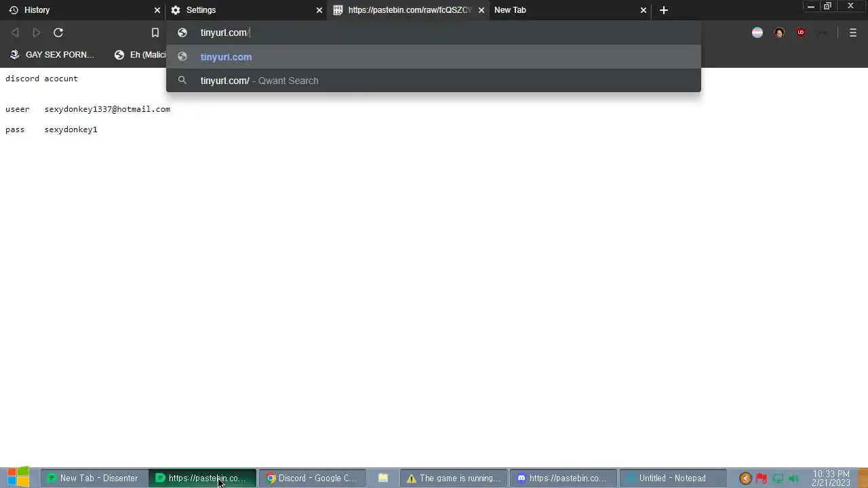
Task: Click the sexydonkey1337@hotmail.com text
Action: pyautogui.click(x=107, y=109)
